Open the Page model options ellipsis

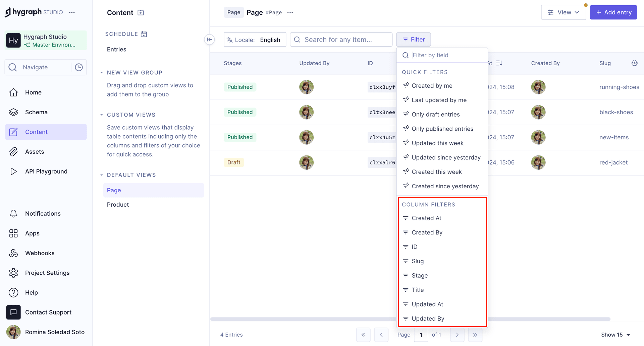290,12
